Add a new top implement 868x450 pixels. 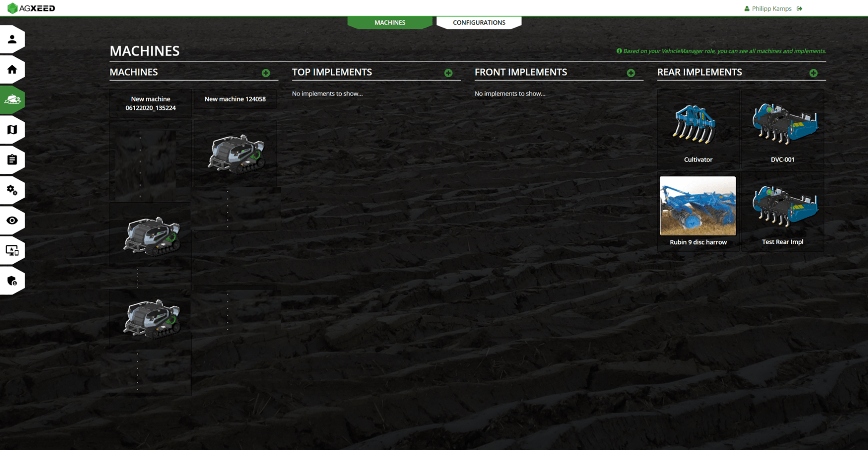tap(448, 73)
